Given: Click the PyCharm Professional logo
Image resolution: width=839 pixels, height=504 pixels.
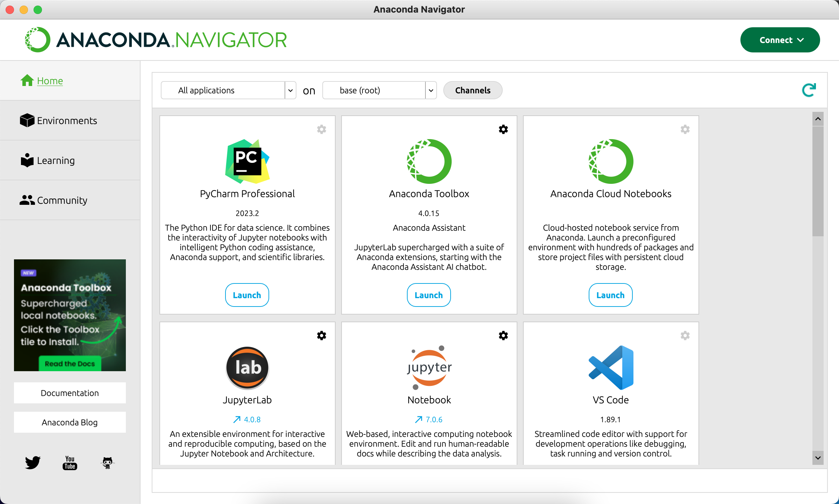Looking at the screenshot, I should (x=247, y=161).
